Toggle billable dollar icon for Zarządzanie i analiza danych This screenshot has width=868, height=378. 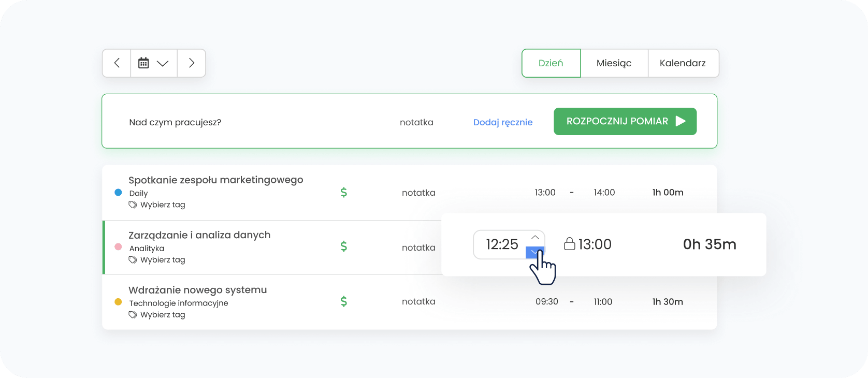point(343,246)
